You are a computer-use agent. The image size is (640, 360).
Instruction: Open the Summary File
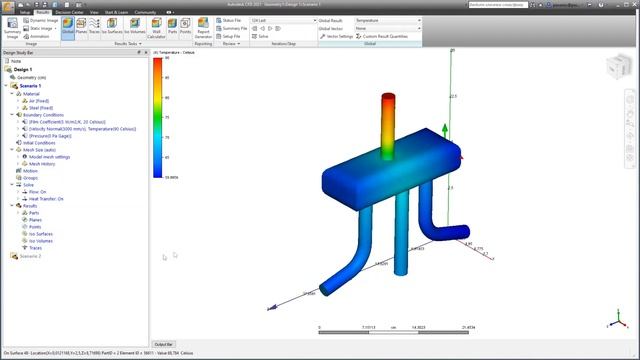231,29
